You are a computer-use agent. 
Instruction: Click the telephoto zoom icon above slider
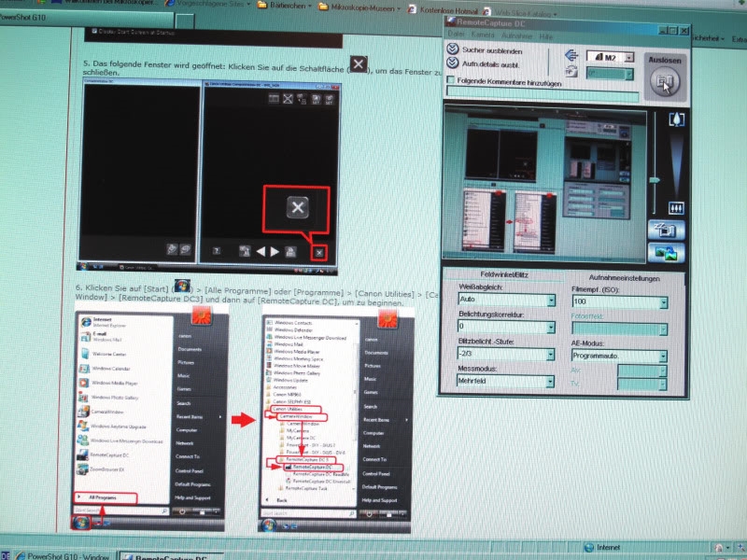(676, 119)
